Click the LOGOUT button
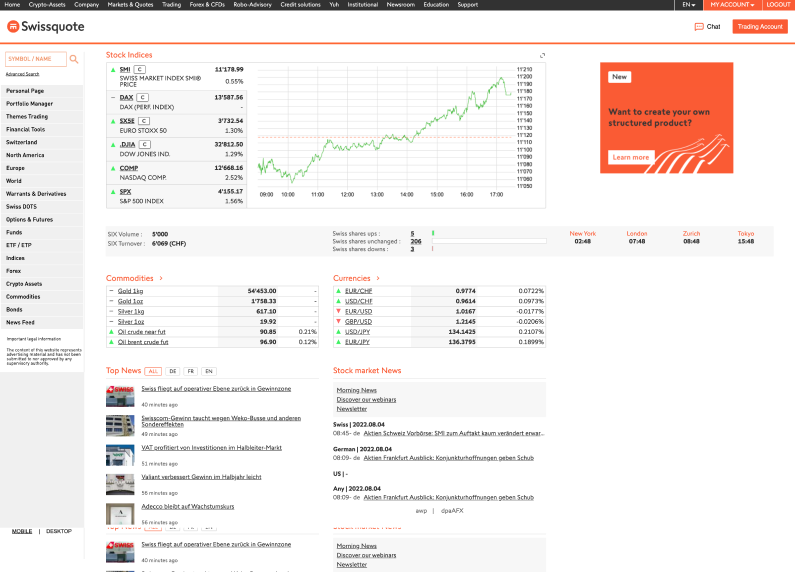The width and height of the screenshot is (795, 572). click(778, 5)
